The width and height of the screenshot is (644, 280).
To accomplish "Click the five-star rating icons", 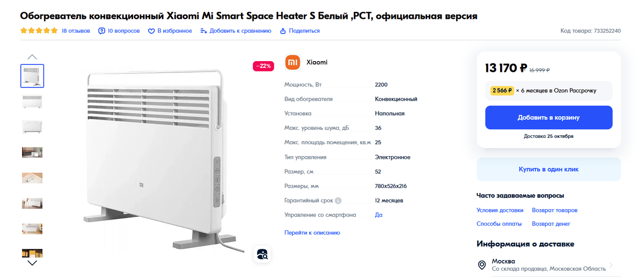I will 39,31.
